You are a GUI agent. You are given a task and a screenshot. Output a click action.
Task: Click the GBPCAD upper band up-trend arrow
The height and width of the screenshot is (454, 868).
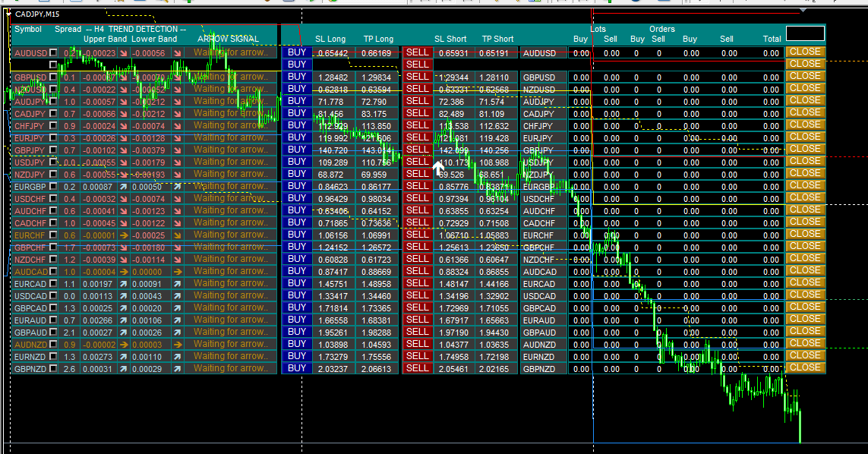click(123, 308)
